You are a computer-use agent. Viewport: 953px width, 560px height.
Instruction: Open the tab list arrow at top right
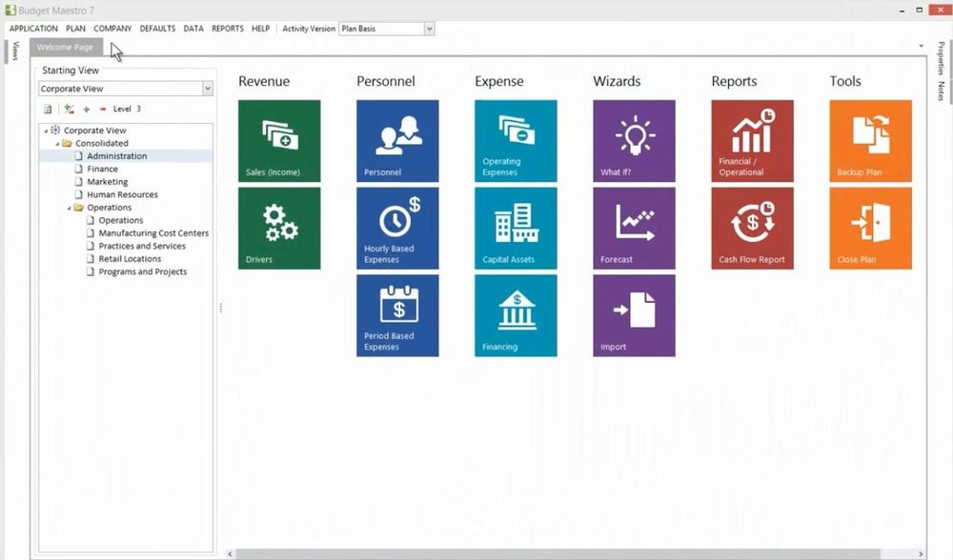[x=921, y=46]
